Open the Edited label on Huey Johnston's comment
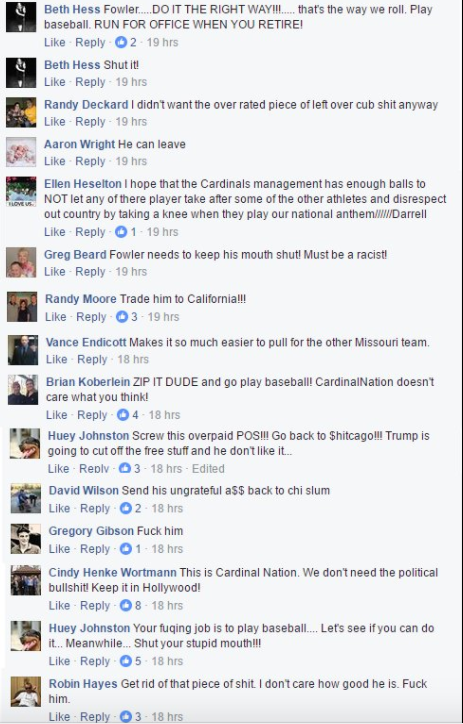463x724 pixels. pyautogui.click(x=208, y=469)
